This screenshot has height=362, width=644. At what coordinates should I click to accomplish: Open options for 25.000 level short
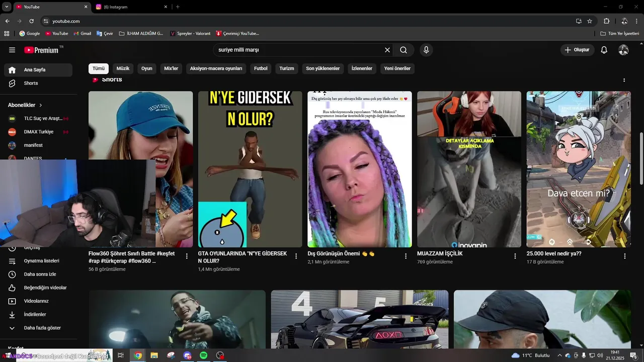click(624, 256)
